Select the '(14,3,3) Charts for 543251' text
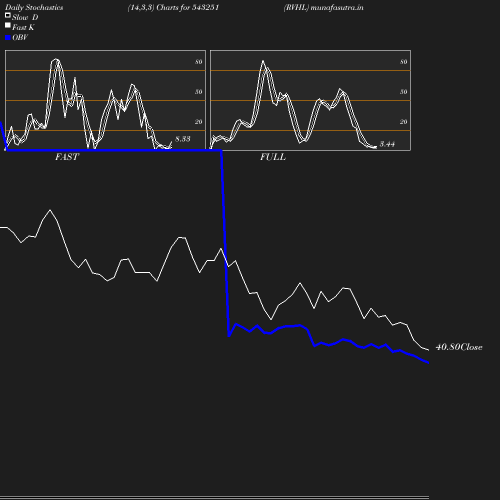The width and height of the screenshot is (500, 500). pyautogui.click(x=173, y=8)
